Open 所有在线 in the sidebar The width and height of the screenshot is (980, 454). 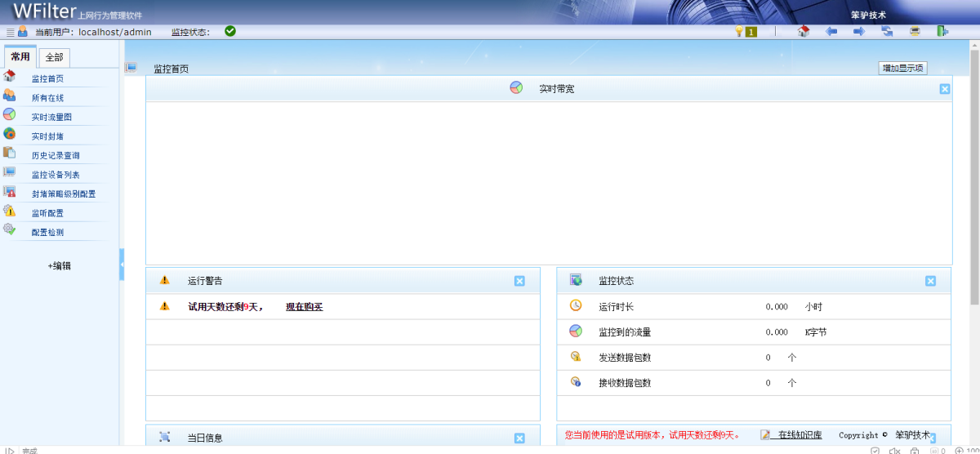point(47,98)
